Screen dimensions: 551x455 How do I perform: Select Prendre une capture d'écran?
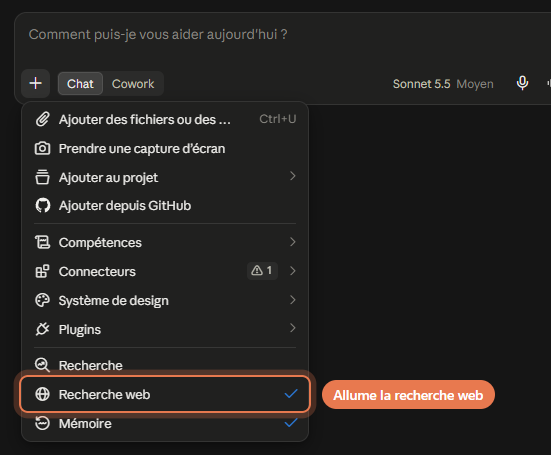[165, 148]
